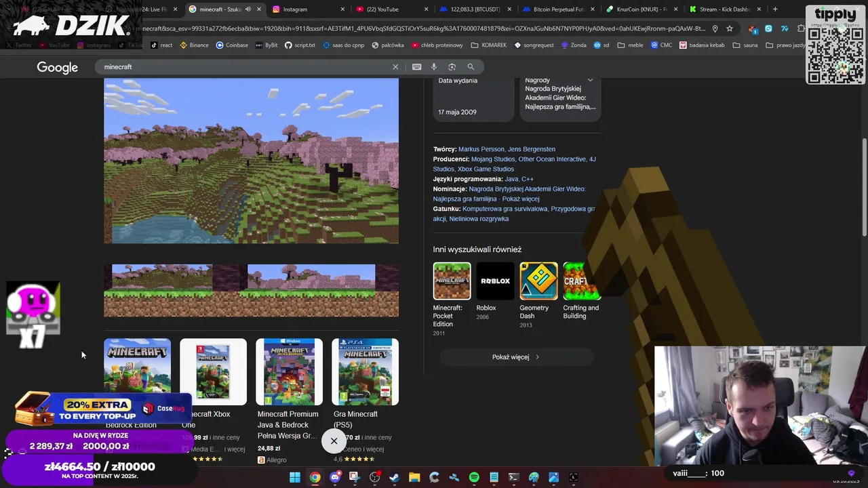Click the 'Inni wyszukiwali również' heading
The image size is (868, 488).
point(477,249)
